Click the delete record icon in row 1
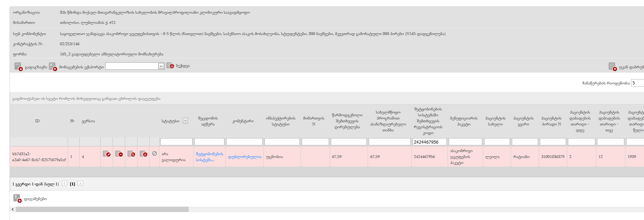 click(119, 154)
